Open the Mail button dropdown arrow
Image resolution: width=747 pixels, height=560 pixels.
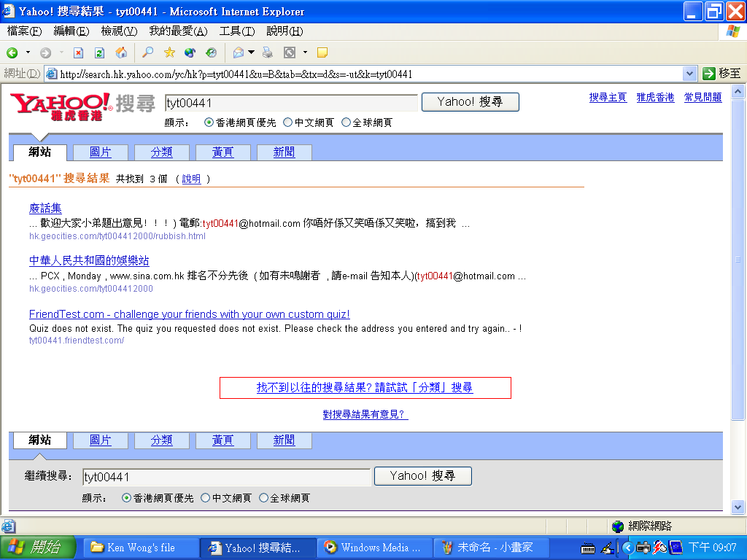pyautogui.click(x=251, y=52)
